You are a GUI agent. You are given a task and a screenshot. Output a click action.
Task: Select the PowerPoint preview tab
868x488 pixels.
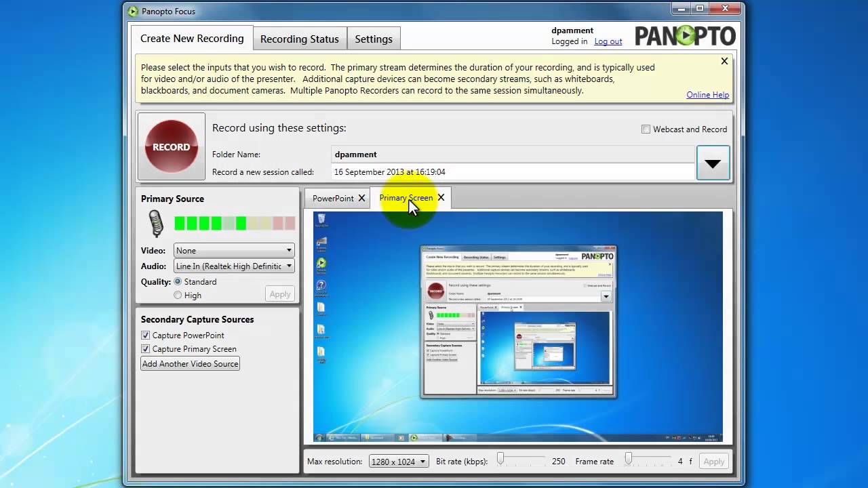pyautogui.click(x=333, y=198)
